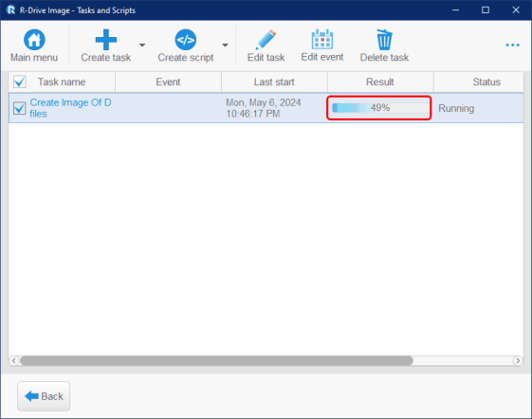Image resolution: width=532 pixels, height=419 pixels.
Task: Open the Create script code icon
Action: [x=185, y=40]
